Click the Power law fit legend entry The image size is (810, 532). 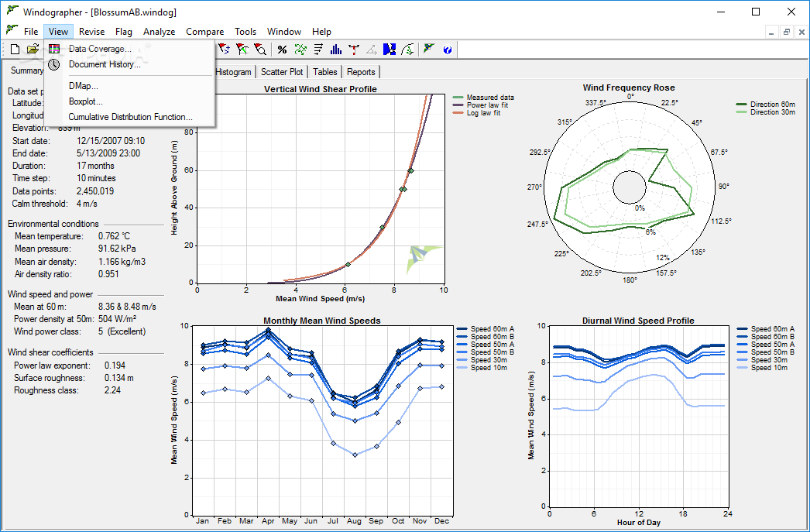(481, 105)
